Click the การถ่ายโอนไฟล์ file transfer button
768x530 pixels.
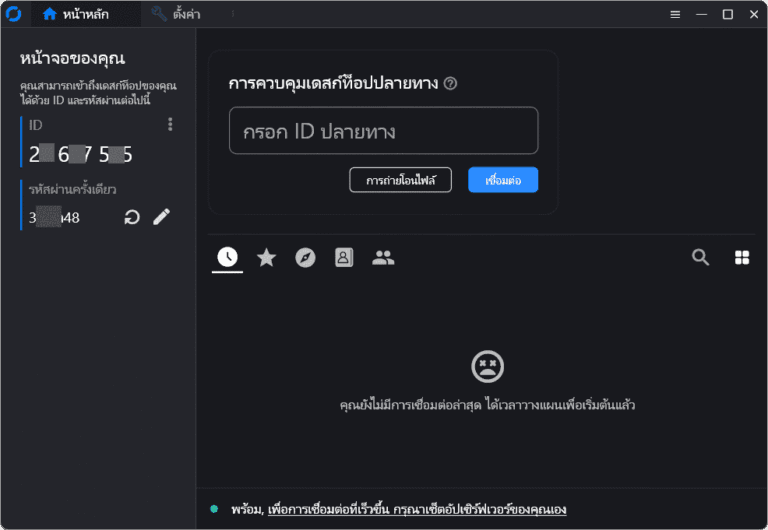[x=400, y=180]
